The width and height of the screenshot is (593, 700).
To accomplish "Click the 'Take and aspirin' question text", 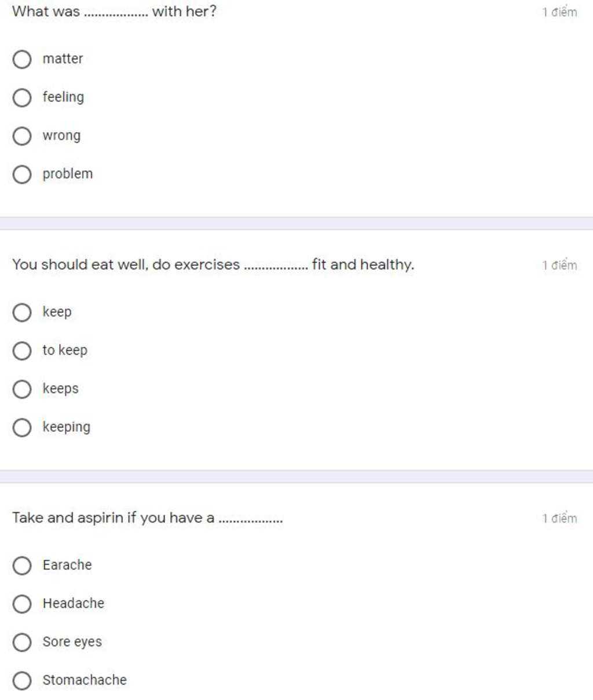I will [147, 517].
